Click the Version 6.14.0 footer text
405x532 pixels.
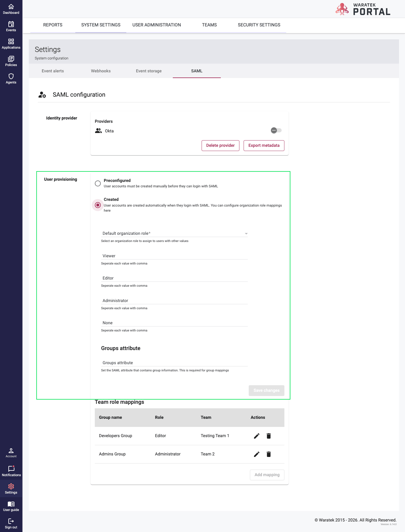point(388,524)
